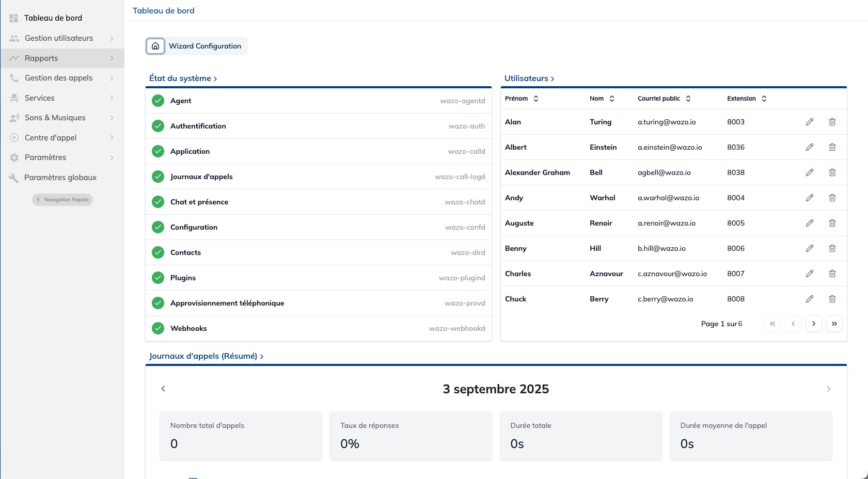Sort users by Nom column
Image resolution: width=868 pixels, height=479 pixels.
point(612,99)
